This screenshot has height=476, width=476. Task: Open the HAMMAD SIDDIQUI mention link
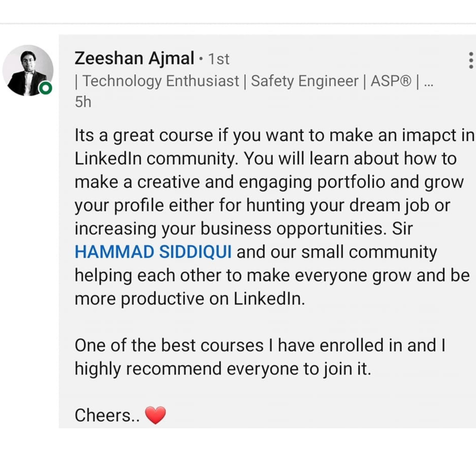coord(153,252)
